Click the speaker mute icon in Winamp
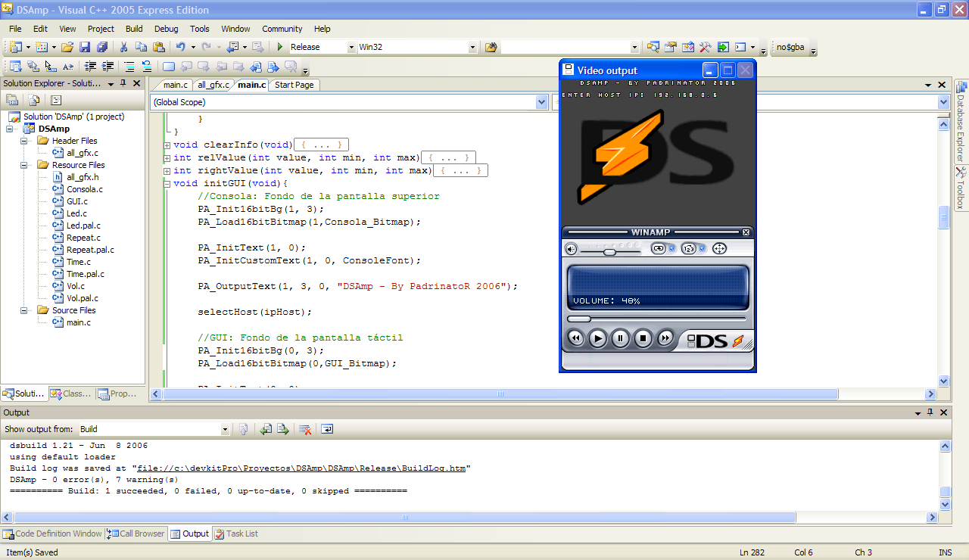Image resolution: width=969 pixels, height=560 pixels. (x=572, y=248)
